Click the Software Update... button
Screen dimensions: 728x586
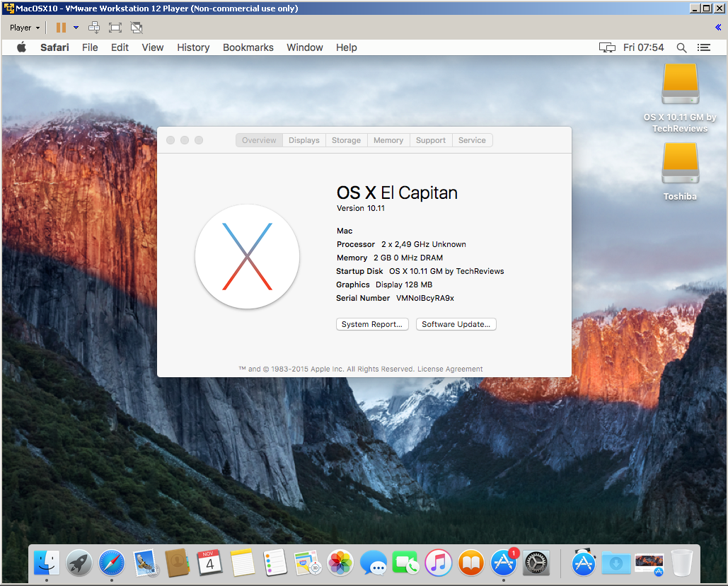point(456,324)
